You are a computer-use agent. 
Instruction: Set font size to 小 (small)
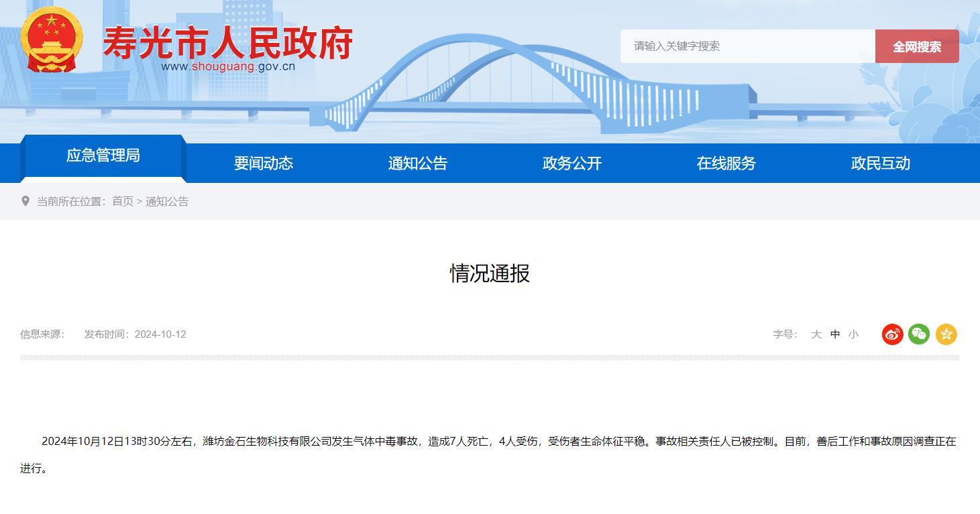click(853, 334)
